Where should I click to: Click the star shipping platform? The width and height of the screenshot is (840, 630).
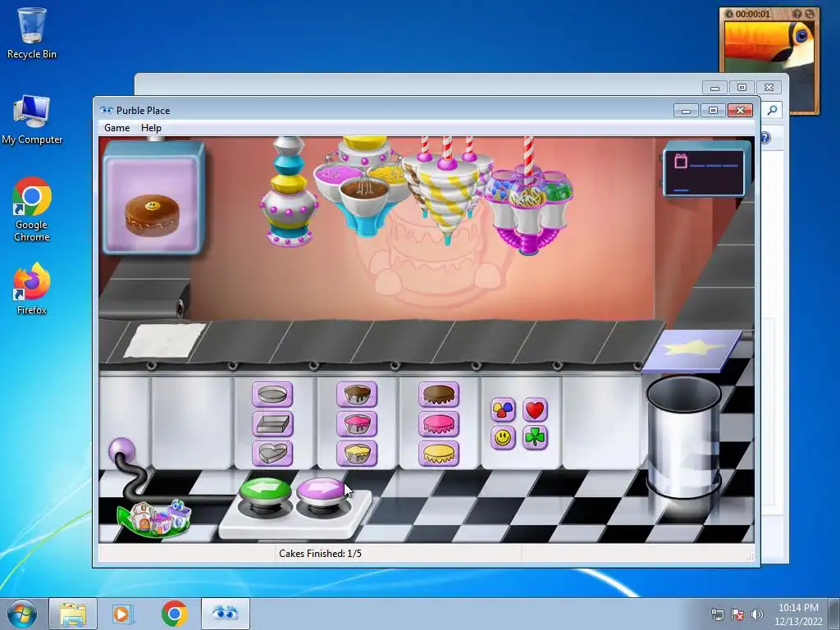pyautogui.click(x=692, y=350)
